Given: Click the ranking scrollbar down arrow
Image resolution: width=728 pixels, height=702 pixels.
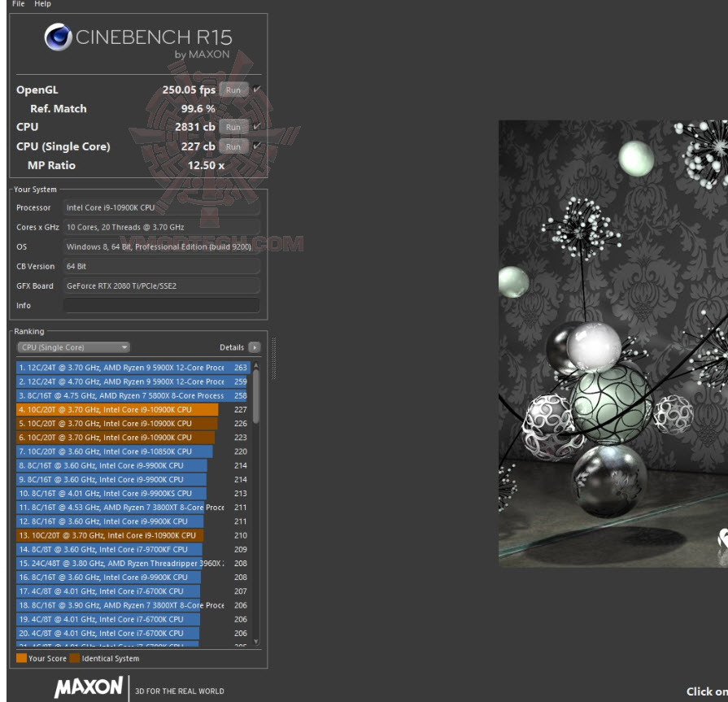Looking at the screenshot, I should [256, 641].
